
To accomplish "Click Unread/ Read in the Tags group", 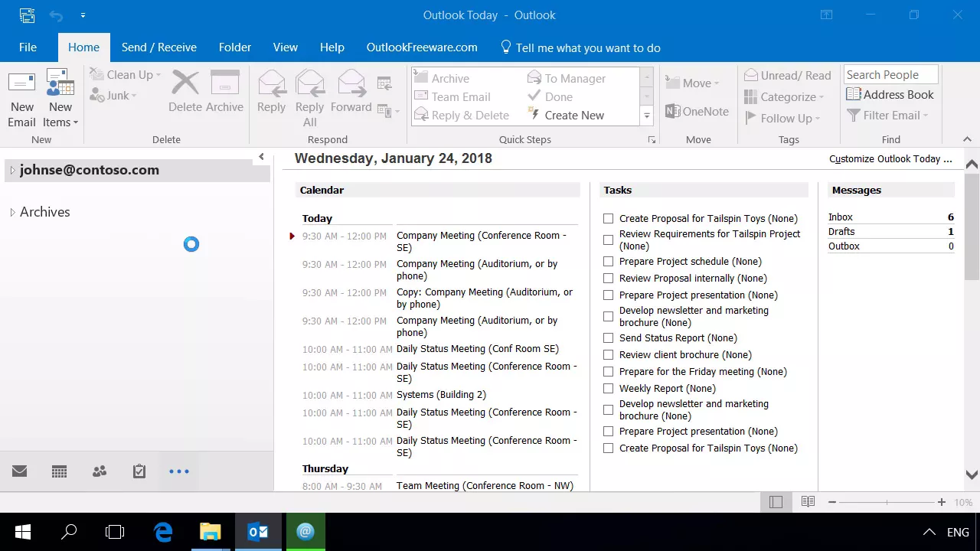I will pos(787,75).
